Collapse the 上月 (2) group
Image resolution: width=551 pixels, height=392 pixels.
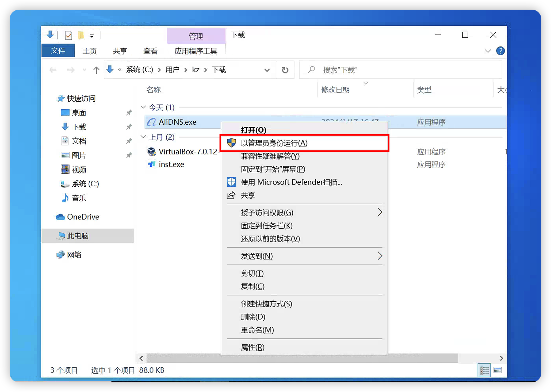pos(143,137)
